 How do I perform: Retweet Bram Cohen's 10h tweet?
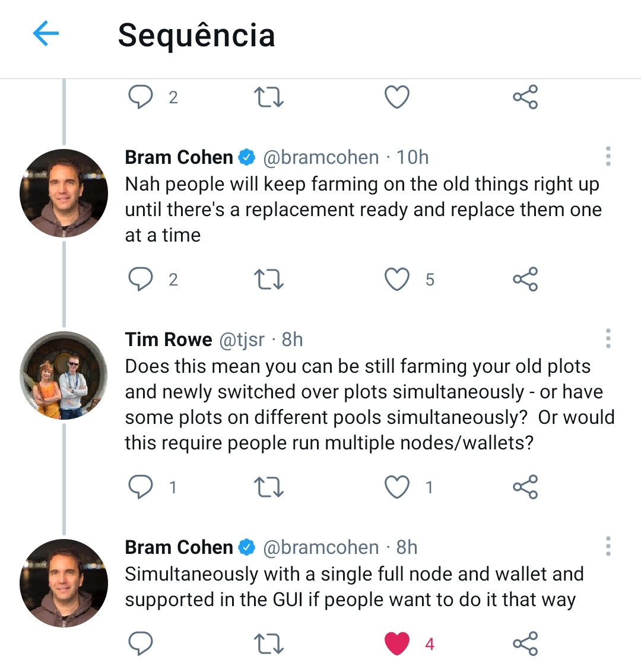click(268, 280)
